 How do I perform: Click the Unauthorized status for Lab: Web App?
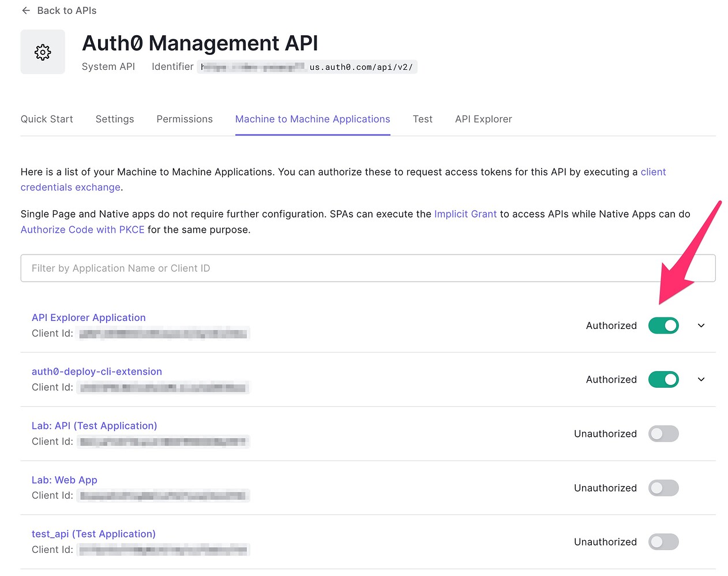606,488
